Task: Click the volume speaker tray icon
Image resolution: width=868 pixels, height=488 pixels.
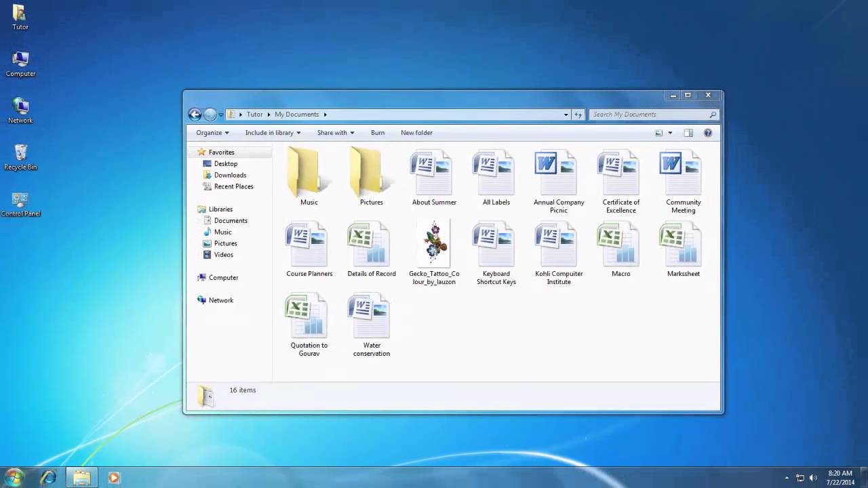Action: 814,478
